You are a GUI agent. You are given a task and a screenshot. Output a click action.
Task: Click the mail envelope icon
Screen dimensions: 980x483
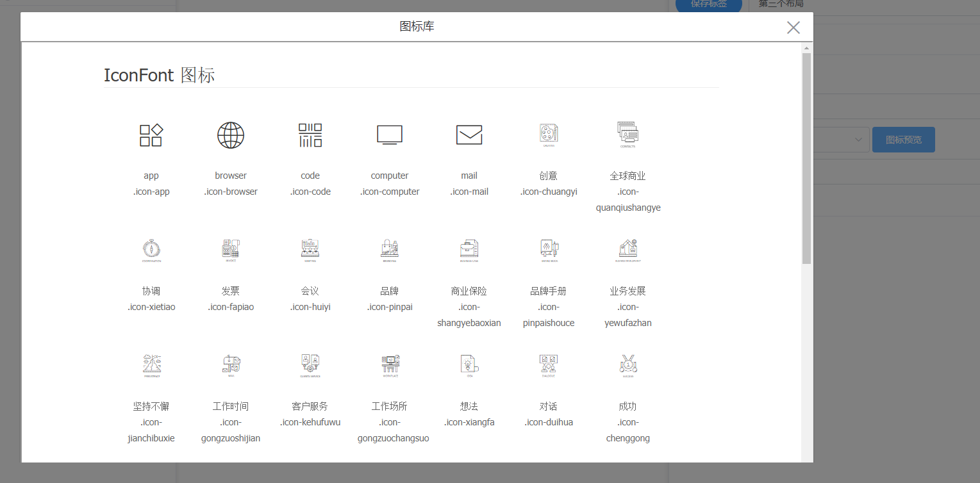(x=469, y=135)
